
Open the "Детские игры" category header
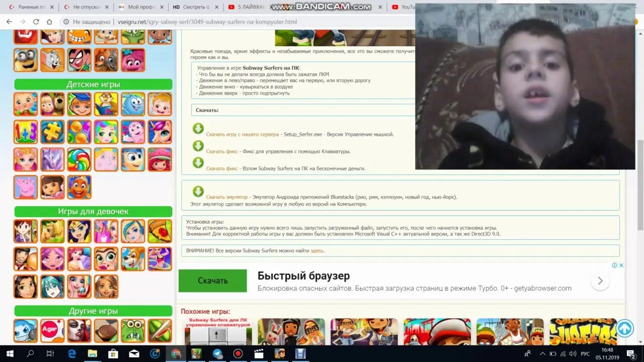point(93,84)
